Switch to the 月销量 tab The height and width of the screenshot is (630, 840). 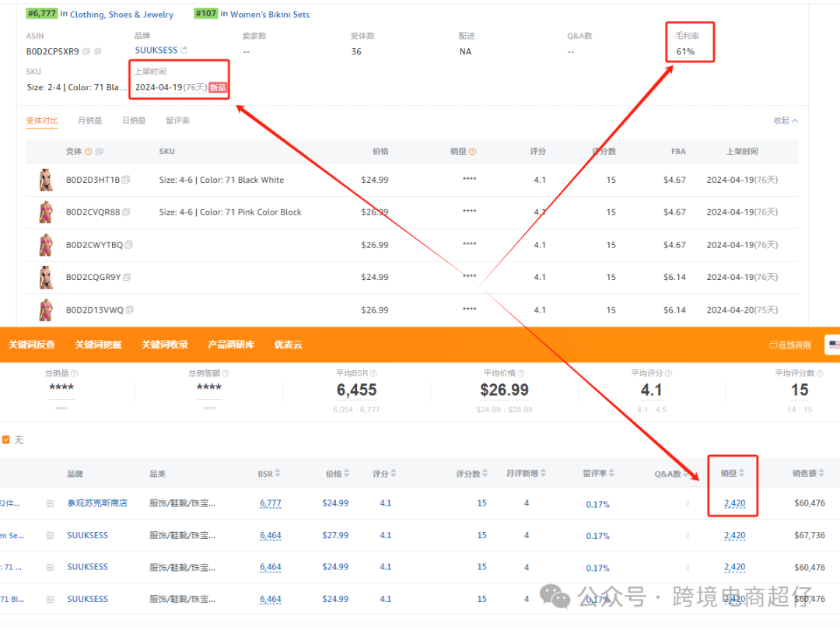click(89, 121)
